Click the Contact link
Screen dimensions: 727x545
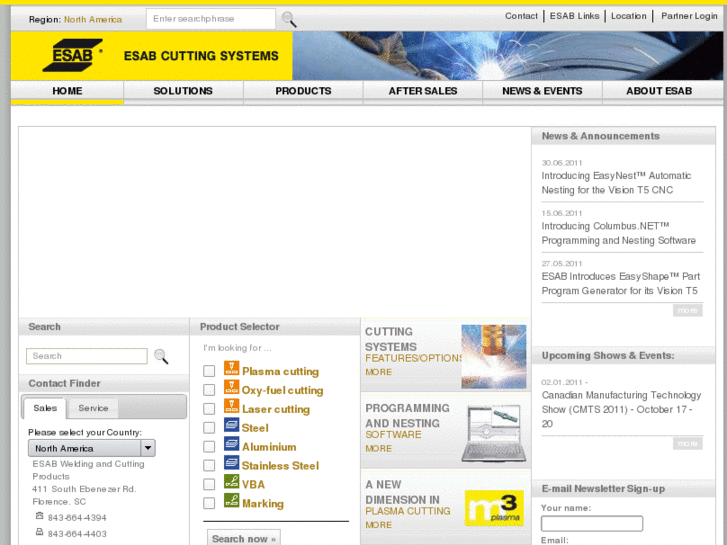click(x=521, y=16)
